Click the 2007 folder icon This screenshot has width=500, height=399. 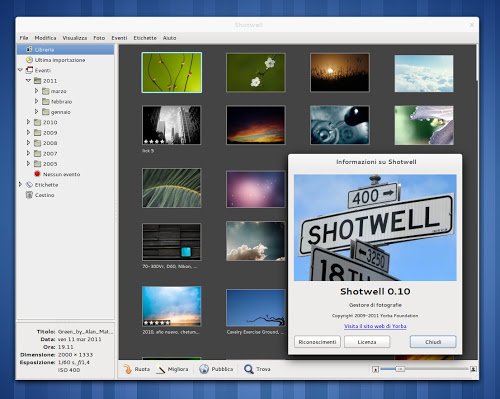coord(38,153)
